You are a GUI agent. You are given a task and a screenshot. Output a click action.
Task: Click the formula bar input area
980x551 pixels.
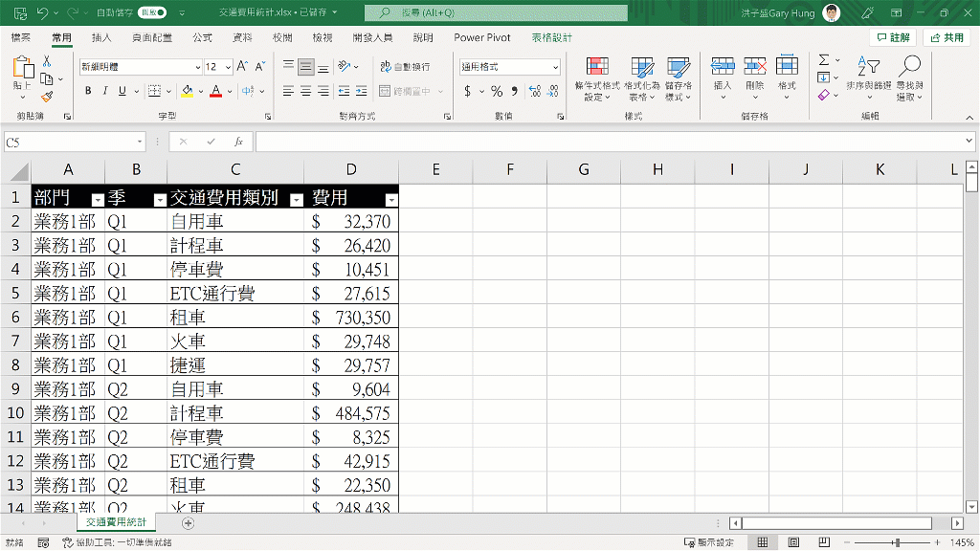[610, 142]
